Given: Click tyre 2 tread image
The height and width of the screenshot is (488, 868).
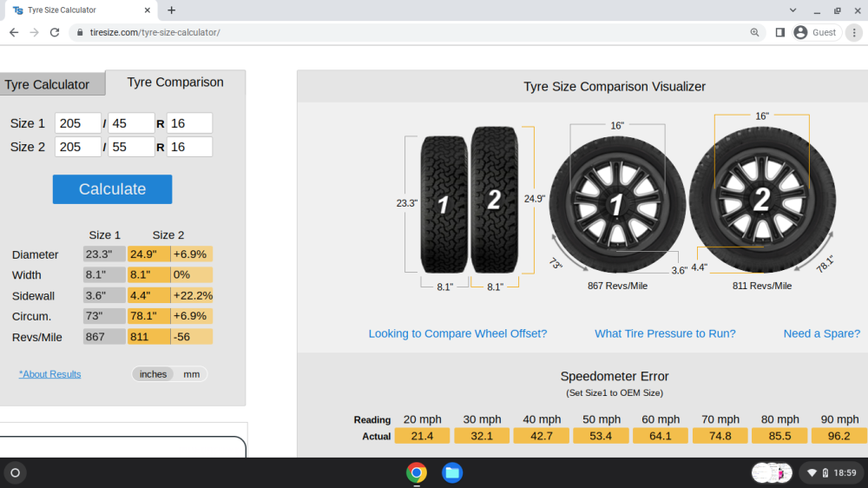Looking at the screenshot, I should click(x=495, y=200).
